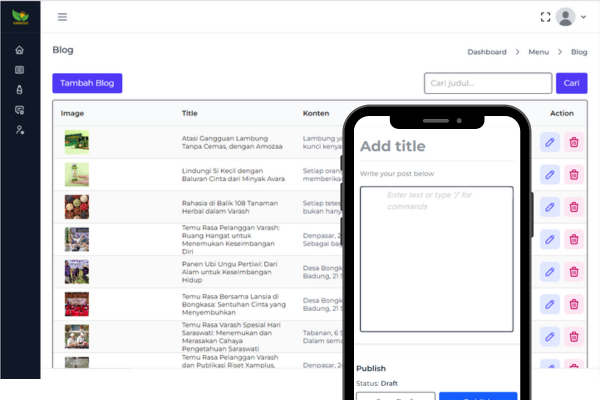Edit the Rahasia di Balik 108 blog

point(550,207)
